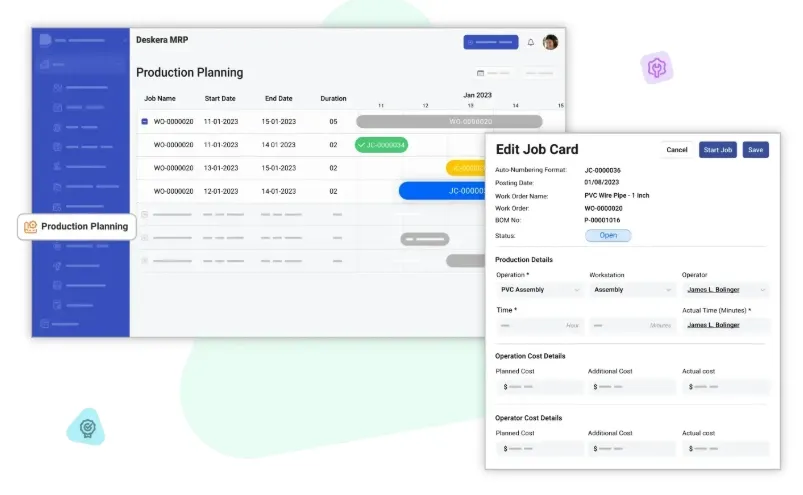The width and height of the screenshot is (803, 495).
Task: Click the Duration column header
Action: click(333, 98)
